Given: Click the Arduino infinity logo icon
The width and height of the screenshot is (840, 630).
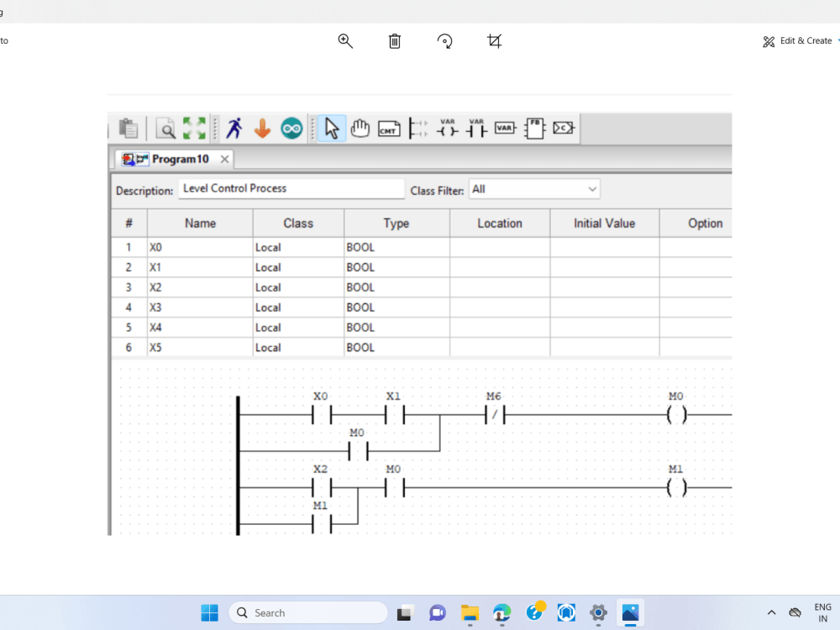Looking at the screenshot, I should [x=291, y=129].
